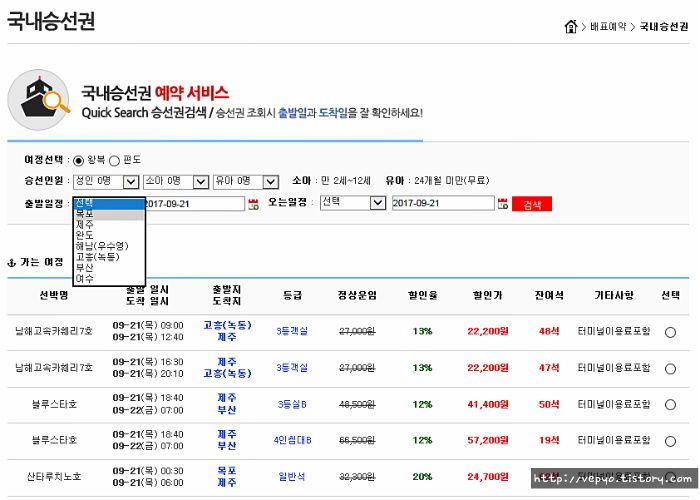Click the return date field 2017-09-21
The width and height of the screenshot is (700, 500).
(443, 203)
